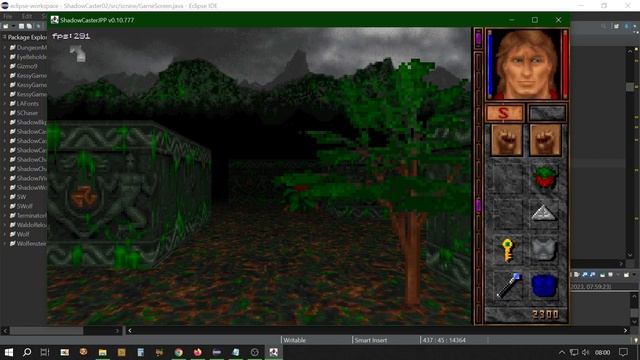The image size is (640, 360).
Task: Select the right fist hand slot
Action: (545, 140)
